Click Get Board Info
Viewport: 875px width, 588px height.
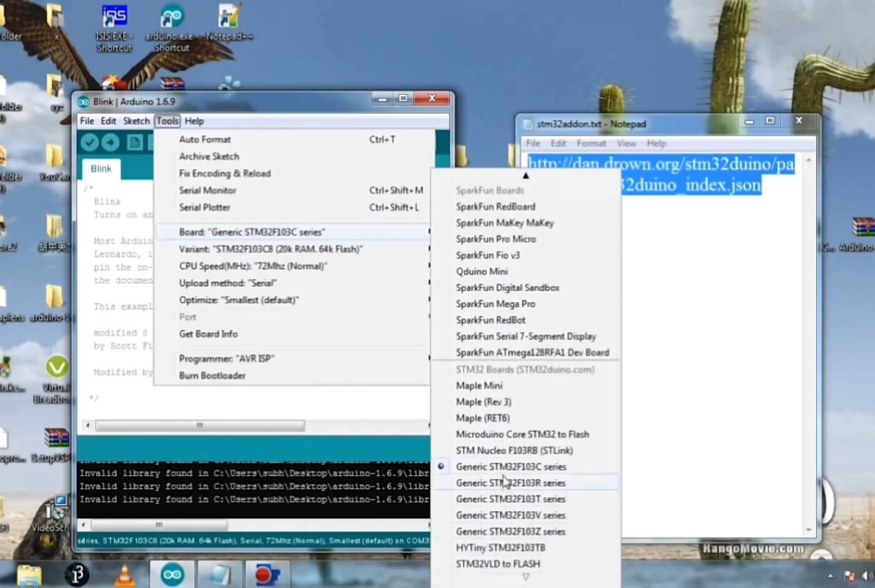(208, 334)
